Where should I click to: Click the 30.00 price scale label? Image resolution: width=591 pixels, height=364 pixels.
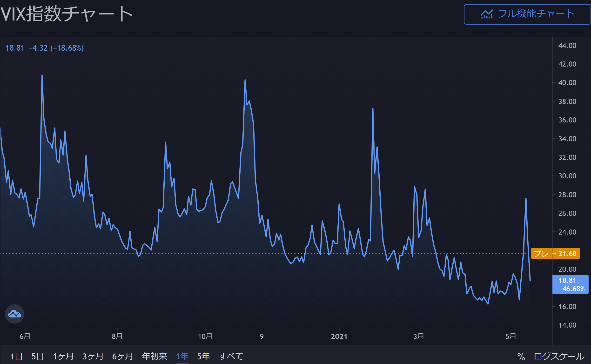[567, 176]
